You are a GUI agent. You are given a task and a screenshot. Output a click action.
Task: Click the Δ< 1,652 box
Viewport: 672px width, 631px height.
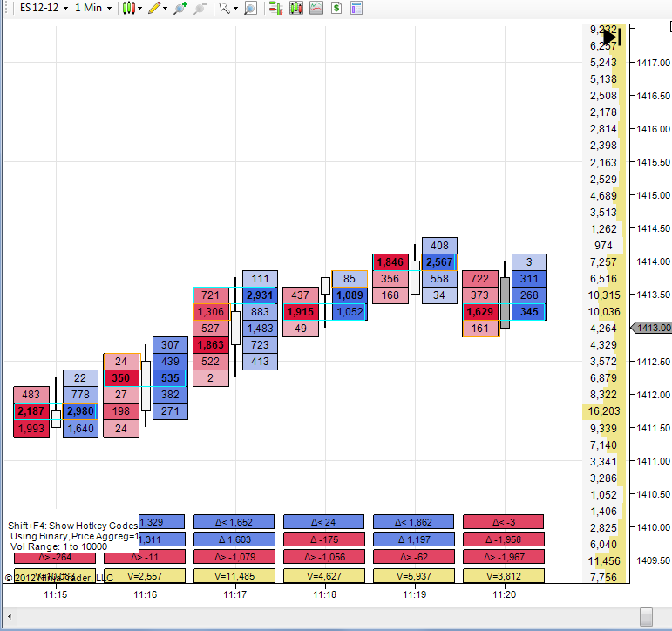tap(234, 522)
